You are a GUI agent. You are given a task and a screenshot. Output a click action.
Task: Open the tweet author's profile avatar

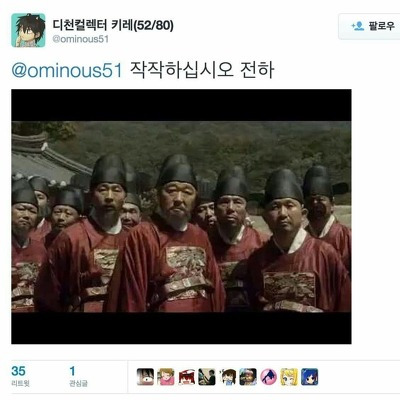[28, 30]
